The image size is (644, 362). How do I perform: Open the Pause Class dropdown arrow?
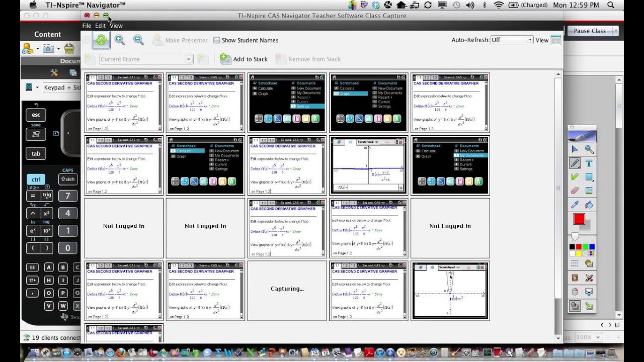coord(615,31)
